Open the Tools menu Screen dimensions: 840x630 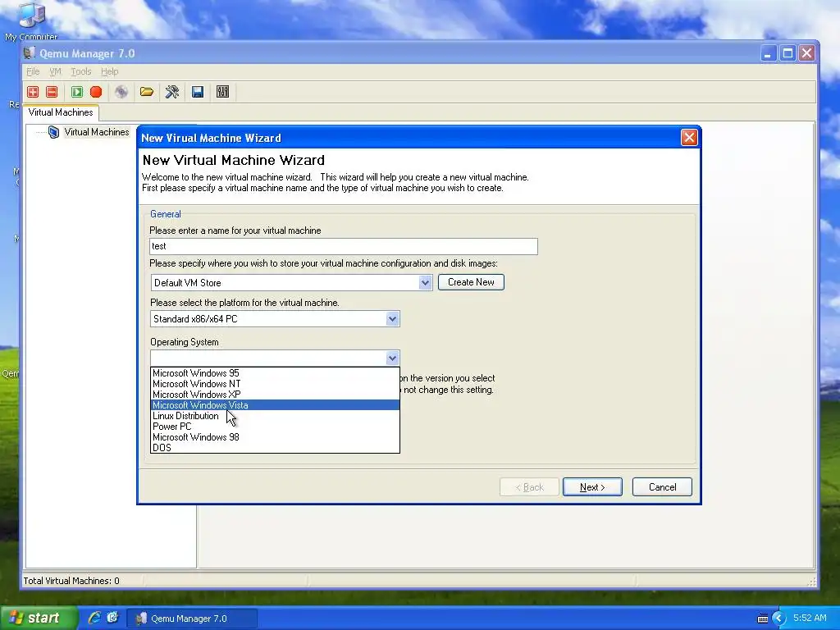(81, 71)
